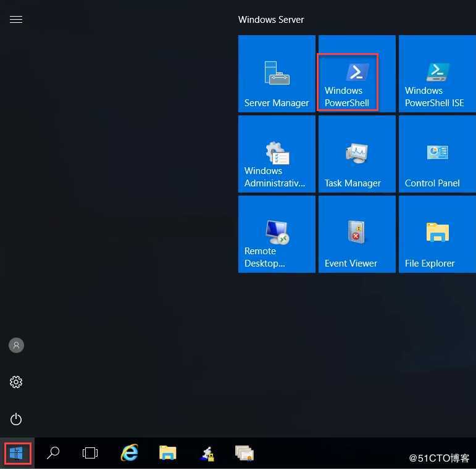Open the Control Panel tile
The image size is (476, 469).
[436, 154]
